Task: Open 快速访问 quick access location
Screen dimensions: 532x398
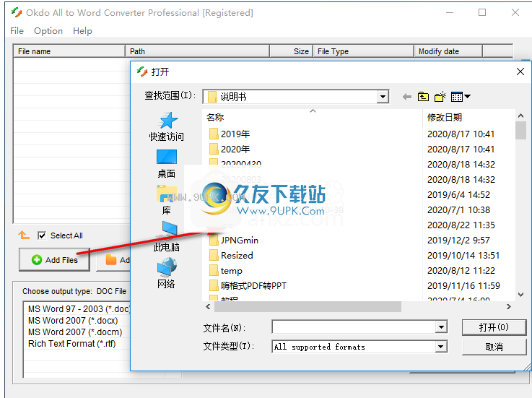Action: point(166,126)
